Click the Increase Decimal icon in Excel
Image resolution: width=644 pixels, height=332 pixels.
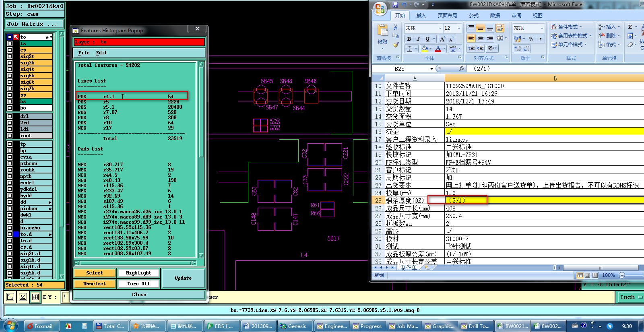pyautogui.click(x=518, y=49)
